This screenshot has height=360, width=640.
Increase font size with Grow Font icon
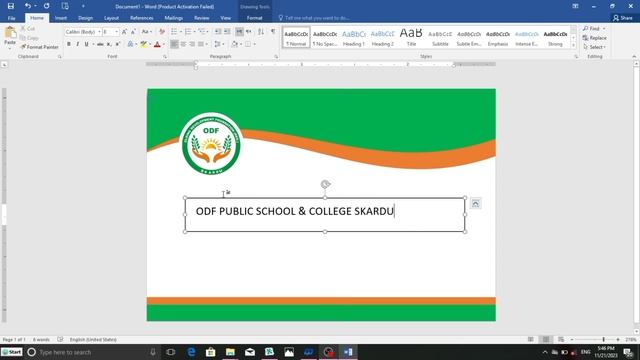(x=124, y=32)
